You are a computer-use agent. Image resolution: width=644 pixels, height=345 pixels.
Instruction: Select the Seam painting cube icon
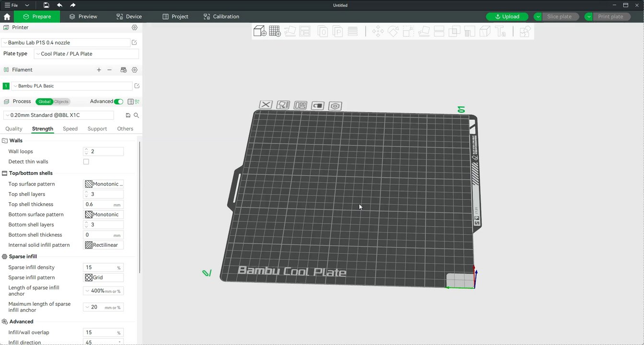[x=485, y=32]
